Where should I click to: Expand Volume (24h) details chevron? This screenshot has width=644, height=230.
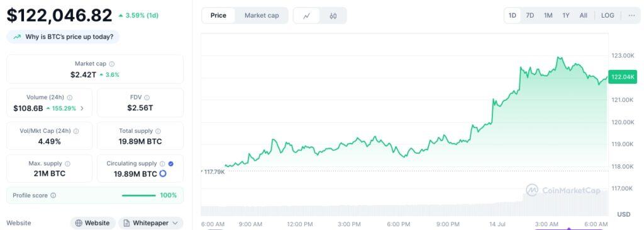tap(82, 108)
